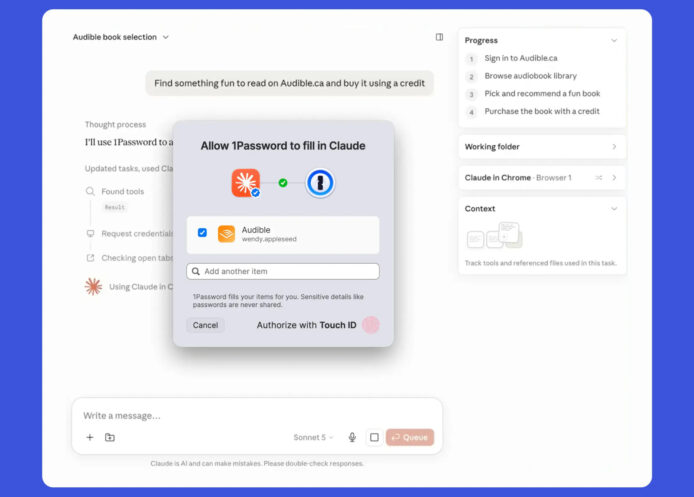Expand the Working folder panel

coord(542,146)
